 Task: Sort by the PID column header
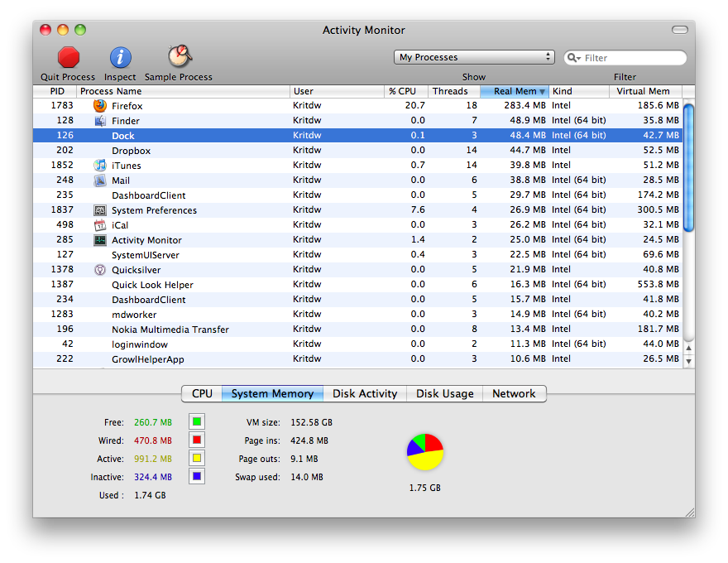pos(55,91)
